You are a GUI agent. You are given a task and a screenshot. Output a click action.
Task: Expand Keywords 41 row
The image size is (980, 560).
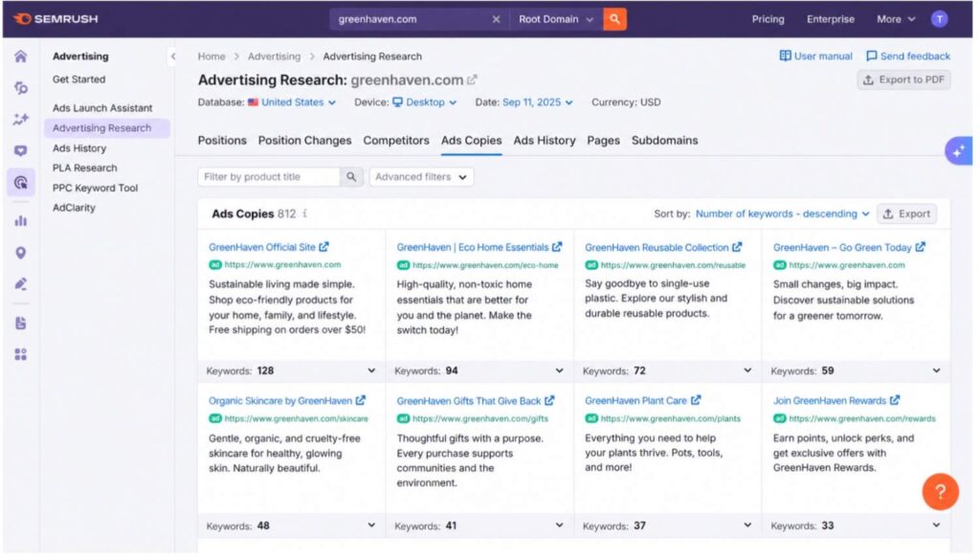[479, 526]
